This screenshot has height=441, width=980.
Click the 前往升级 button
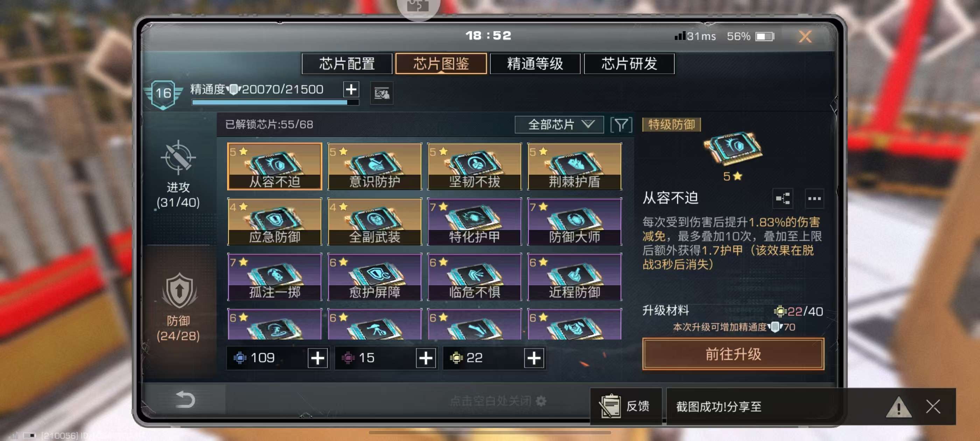(x=733, y=354)
